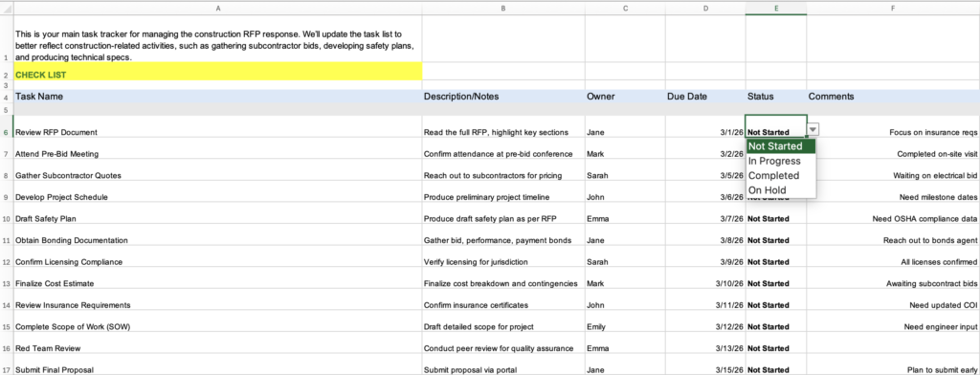Screen dimensions: 980x375
Task: Select the 'Finalize Cost Estimate' cell
Action: click(217, 277)
